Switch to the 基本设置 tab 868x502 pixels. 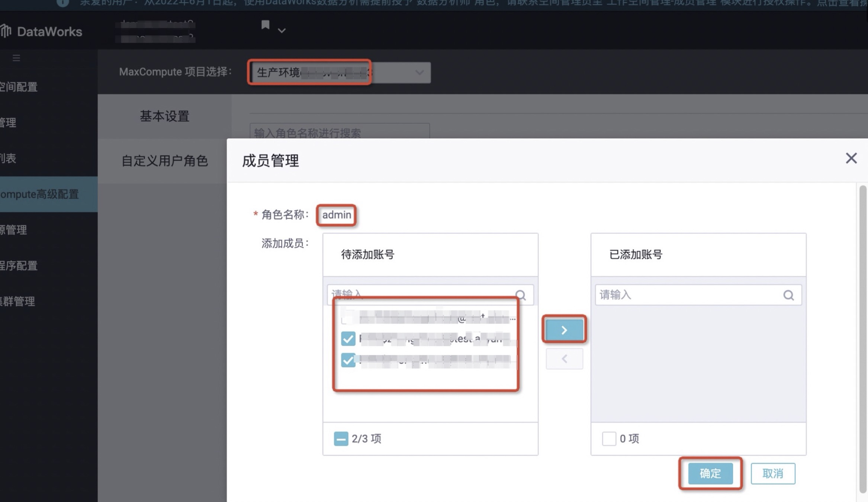[x=164, y=116]
